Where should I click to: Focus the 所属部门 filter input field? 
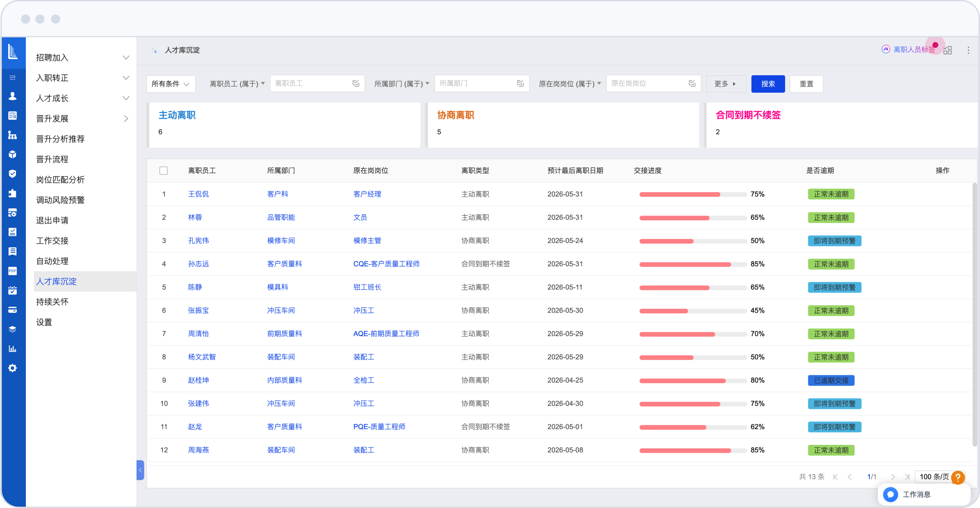pyautogui.click(x=482, y=83)
